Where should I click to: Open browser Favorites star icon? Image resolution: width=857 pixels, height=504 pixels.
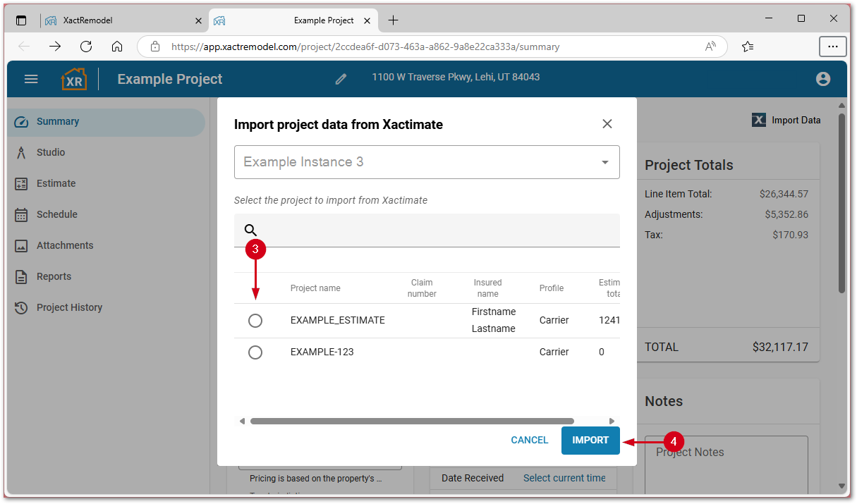click(748, 47)
